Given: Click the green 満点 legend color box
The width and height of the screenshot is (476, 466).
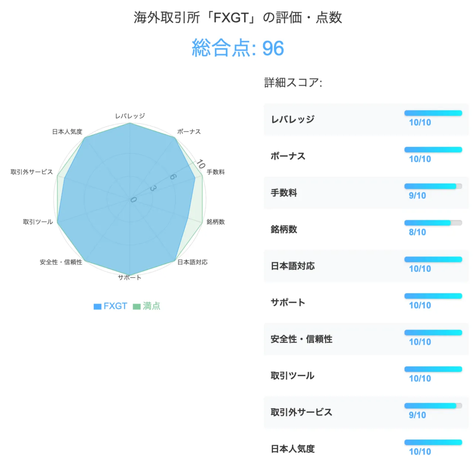Looking at the screenshot, I should (x=137, y=306).
